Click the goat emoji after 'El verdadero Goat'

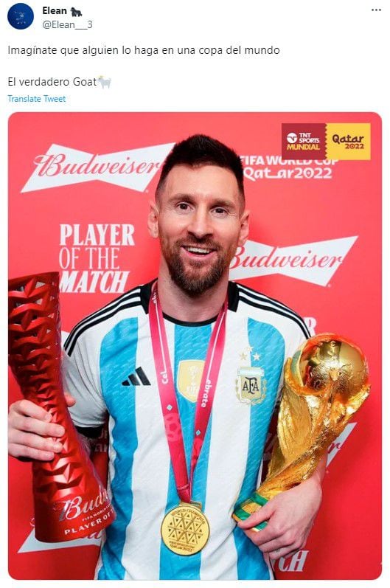(105, 81)
